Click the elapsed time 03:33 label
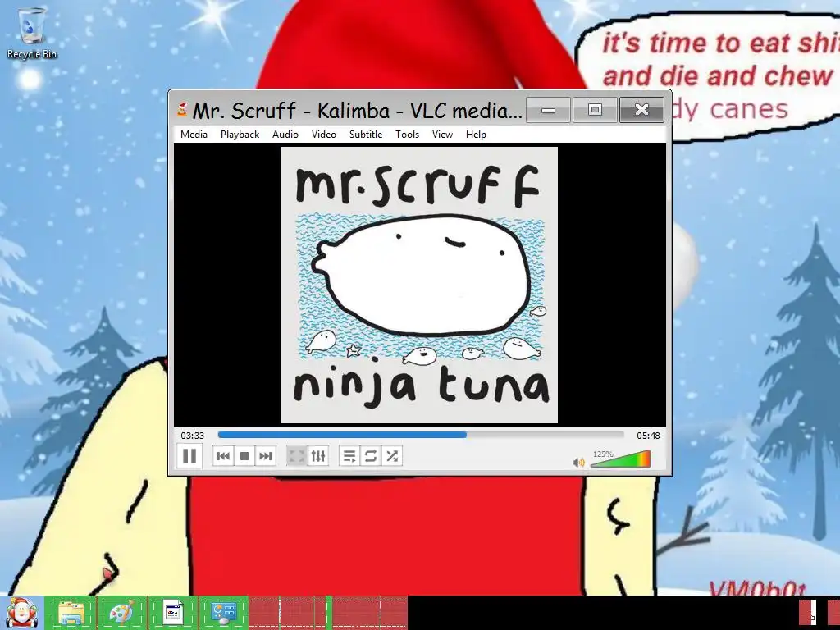Viewport: 840px width, 630px height. pos(192,436)
